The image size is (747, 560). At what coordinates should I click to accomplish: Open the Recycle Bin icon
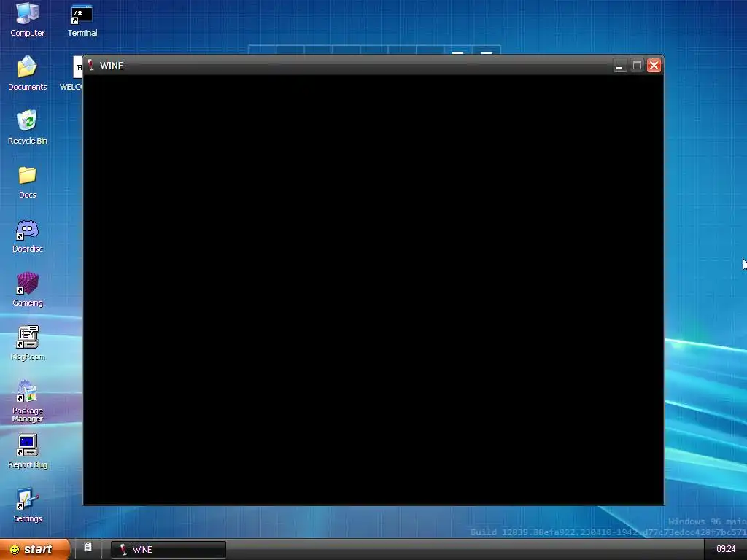[x=28, y=127]
